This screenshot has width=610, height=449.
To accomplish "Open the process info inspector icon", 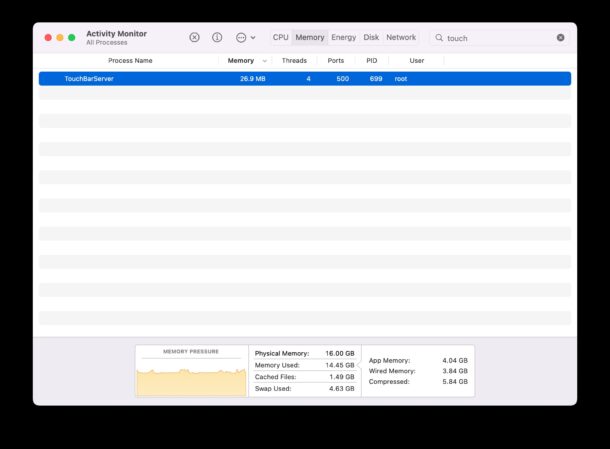I will click(217, 37).
